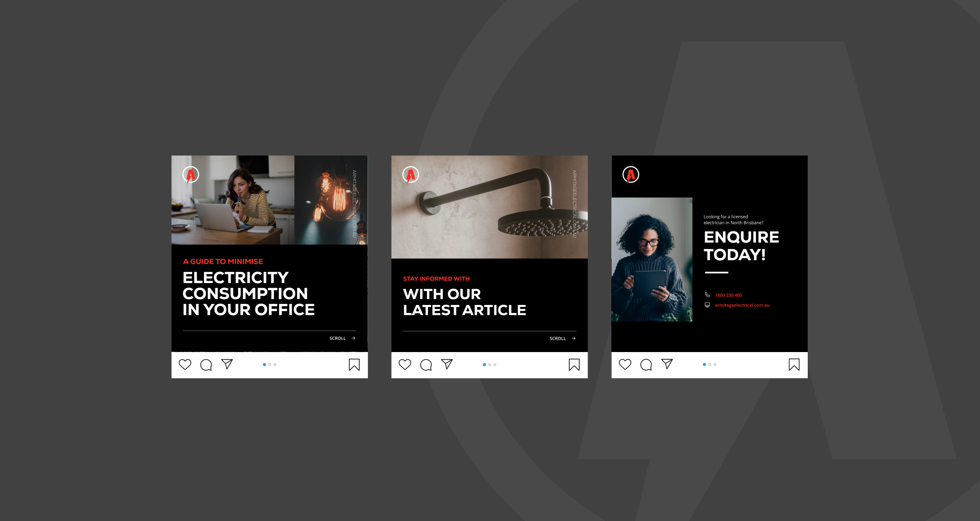Click the share/send icon on first post
Image resolution: width=980 pixels, height=521 pixels.
(225, 365)
